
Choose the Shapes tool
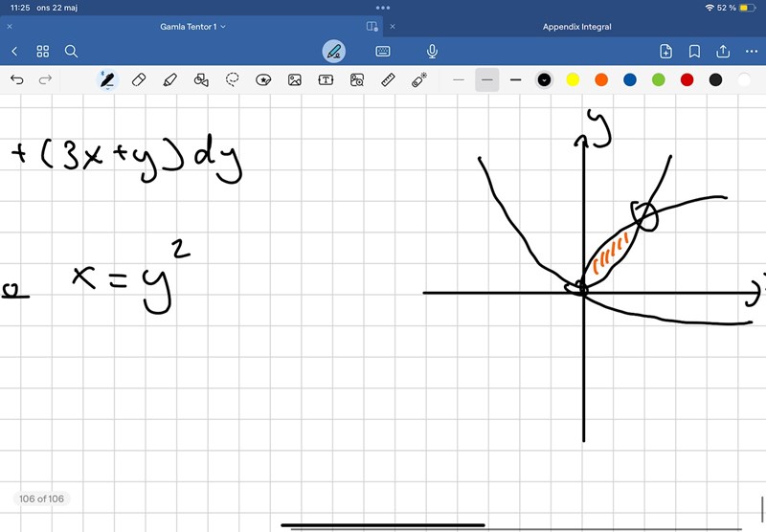(201, 80)
